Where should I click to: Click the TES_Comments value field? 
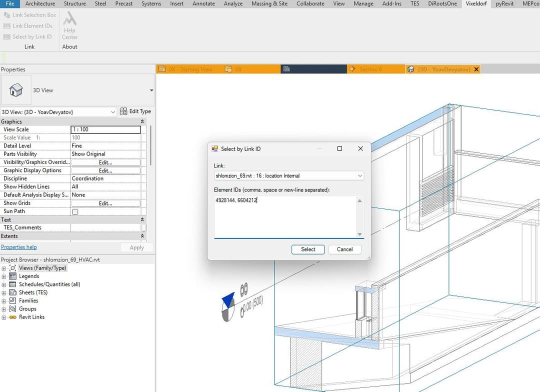click(x=105, y=227)
